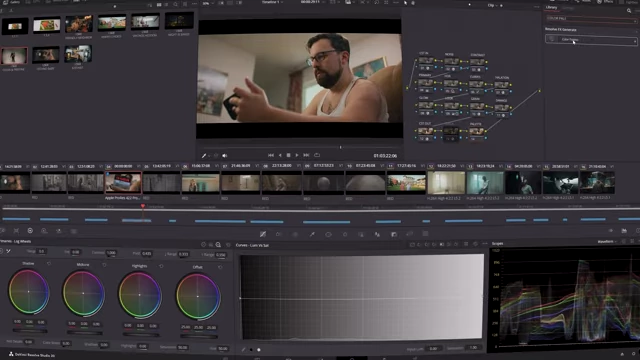
Task: Open the Effects panel button in top bar
Action: pos(605,2)
